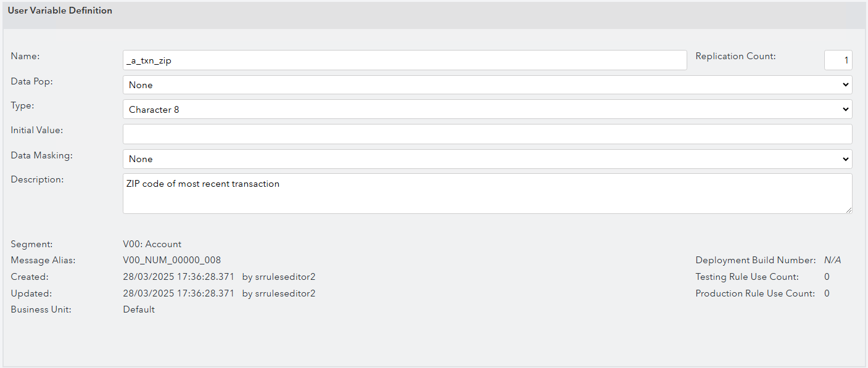868x368 pixels.
Task: Click the Name field containing _a_txn_zip
Action: point(404,60)
